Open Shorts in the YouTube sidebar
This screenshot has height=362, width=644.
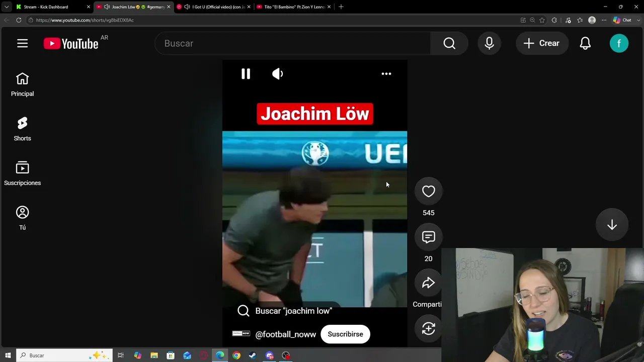[x=22, y=129]
